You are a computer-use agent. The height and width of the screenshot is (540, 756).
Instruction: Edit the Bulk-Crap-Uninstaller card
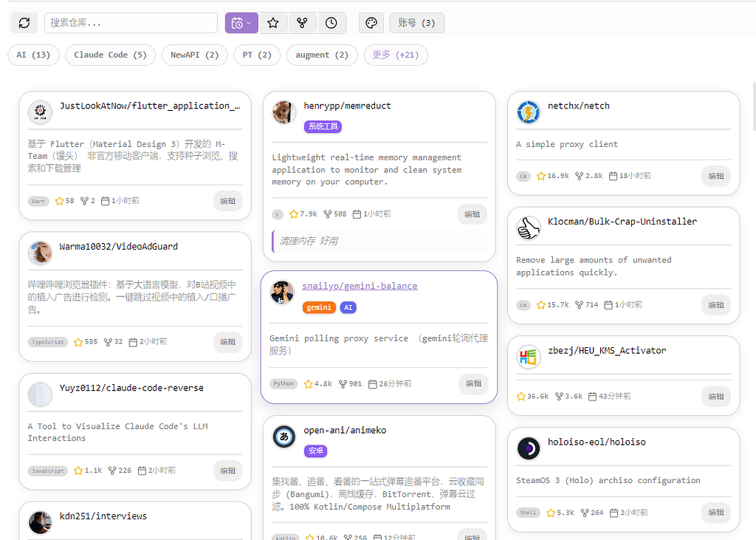pyautogui.click(x=716, y=305)
